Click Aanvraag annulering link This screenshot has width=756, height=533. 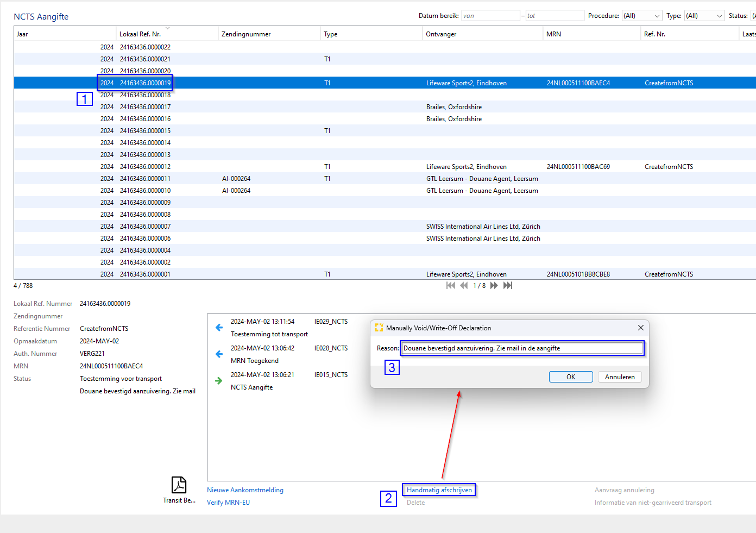click(624, 490)
